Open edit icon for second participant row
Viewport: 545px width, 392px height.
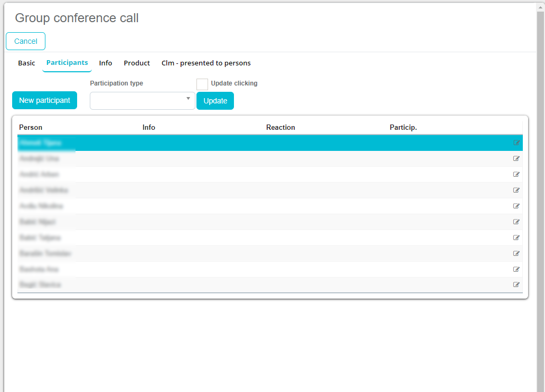click(516, 159)
